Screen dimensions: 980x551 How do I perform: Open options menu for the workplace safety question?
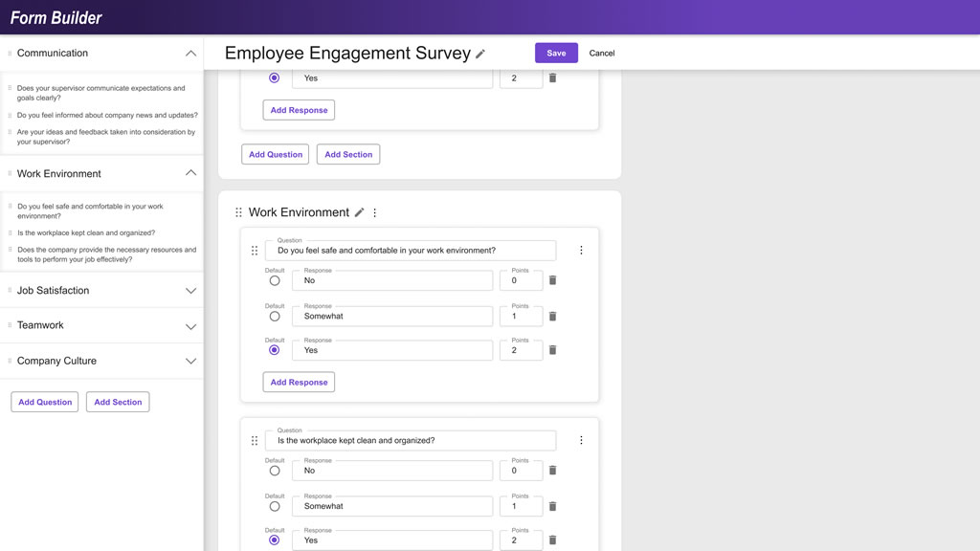pyautogui.click(x=581, y=249)
